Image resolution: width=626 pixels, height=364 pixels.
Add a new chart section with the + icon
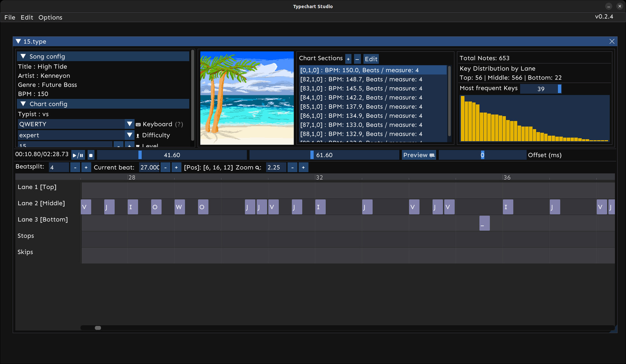click(348, 59)
